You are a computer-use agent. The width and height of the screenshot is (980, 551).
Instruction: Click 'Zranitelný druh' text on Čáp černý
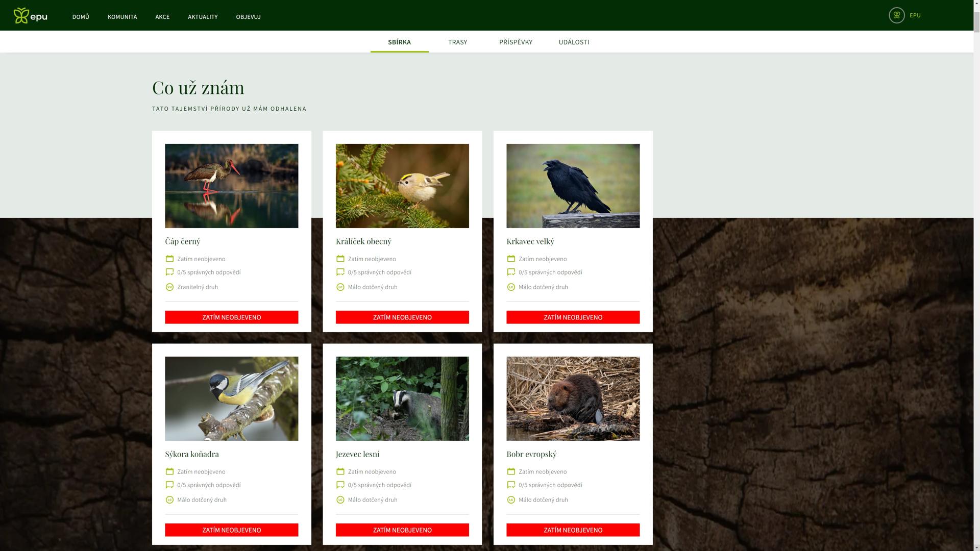click(198, 287)
